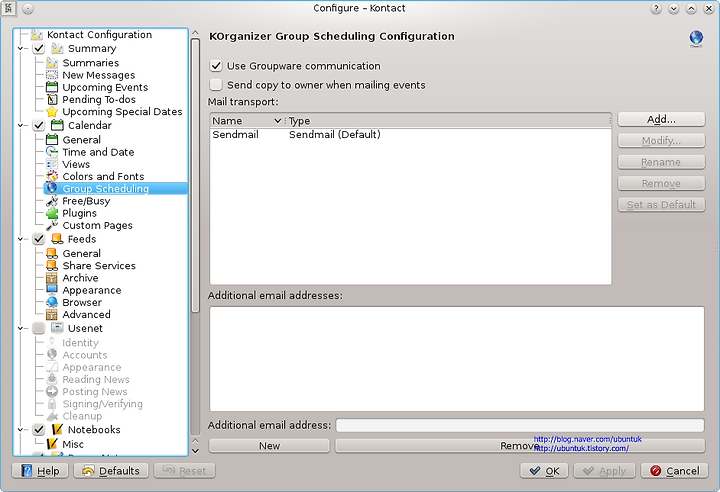Select Kontact Configuration root item
Screen dimensions: 720x492
click(99, 34)
